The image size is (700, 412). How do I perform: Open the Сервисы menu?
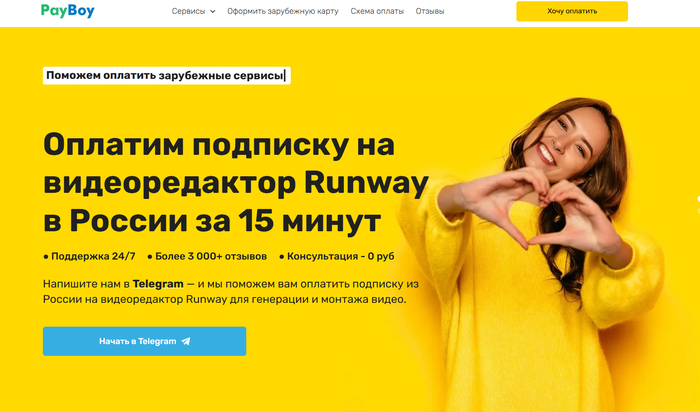coord(188,11)
